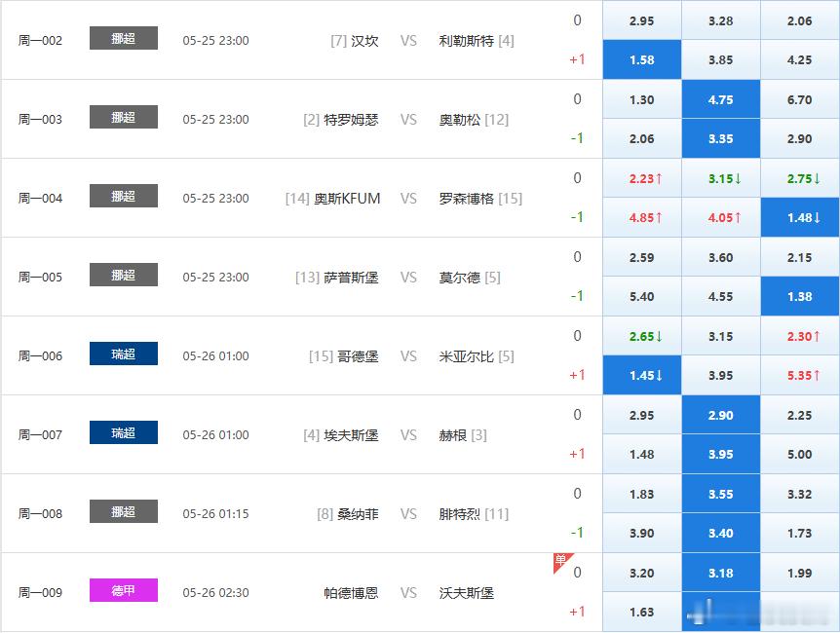Screen dimensions: 840x633
Task: Open team 萨普斯堡 page
Action: (x=351, y=278)
